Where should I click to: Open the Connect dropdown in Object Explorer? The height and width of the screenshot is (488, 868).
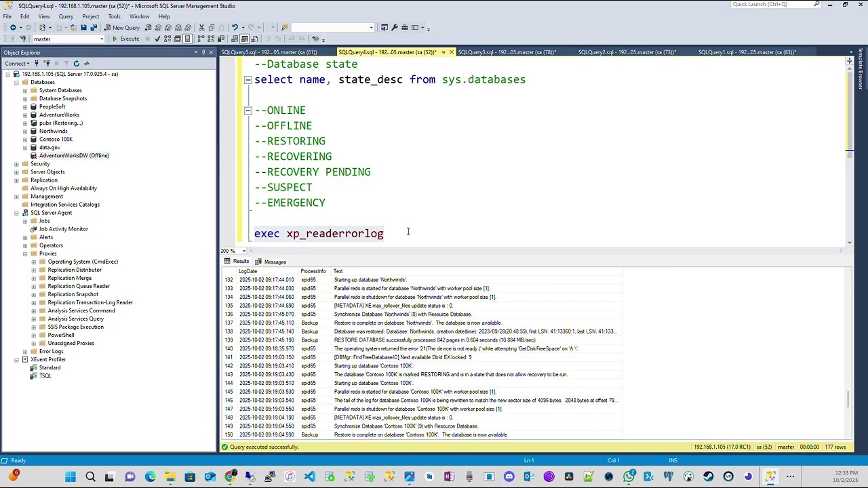tap(17, 63)
